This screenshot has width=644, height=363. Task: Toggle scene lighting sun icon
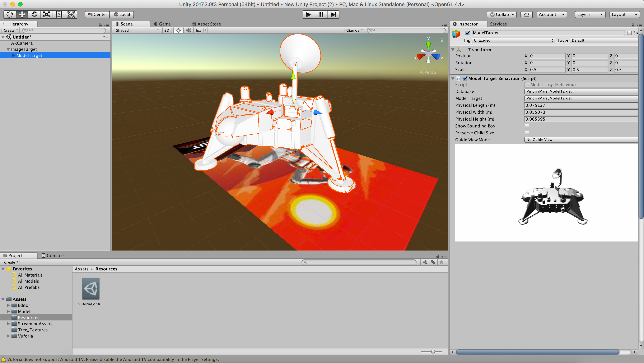tap(179, 30)
